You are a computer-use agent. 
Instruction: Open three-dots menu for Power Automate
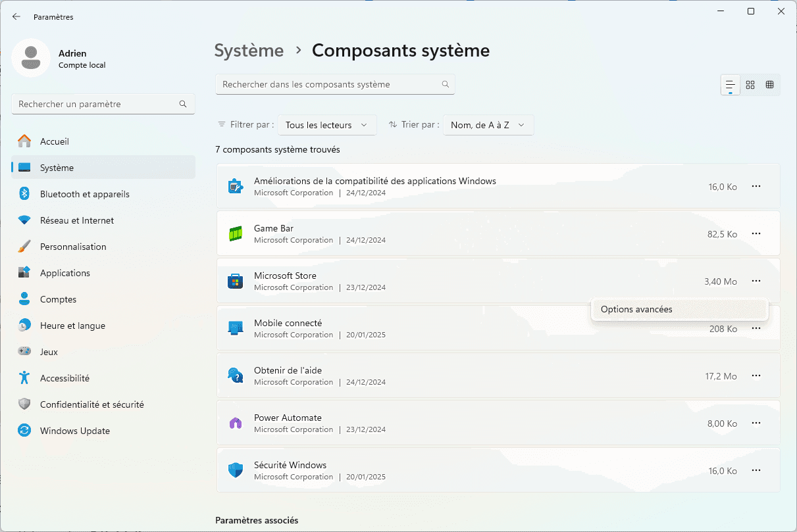click(x=756, y=423)
